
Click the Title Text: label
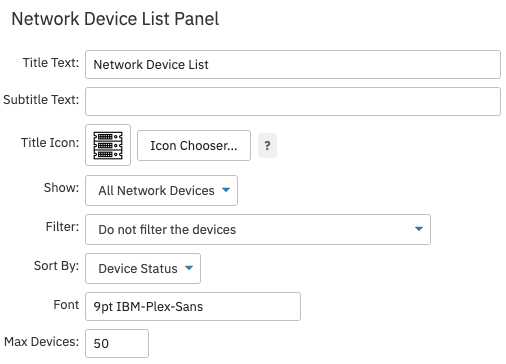(x=51, y=63)
